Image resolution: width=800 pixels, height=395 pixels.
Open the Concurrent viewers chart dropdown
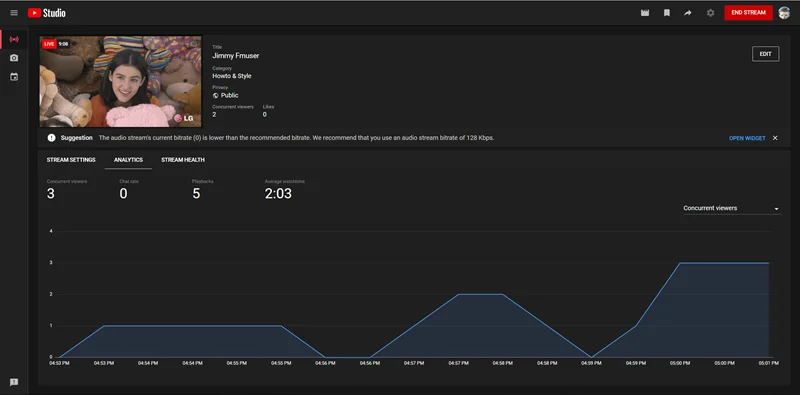[x=732, y=208]
